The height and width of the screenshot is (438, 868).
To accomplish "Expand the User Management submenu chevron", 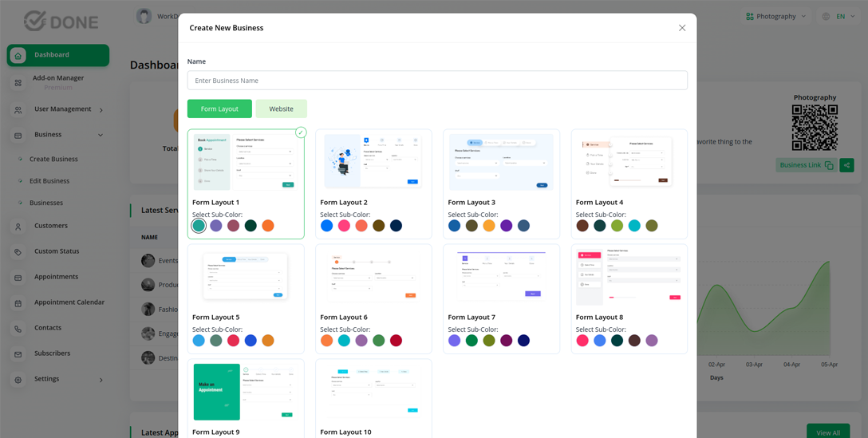I will [x=101, y=110].
